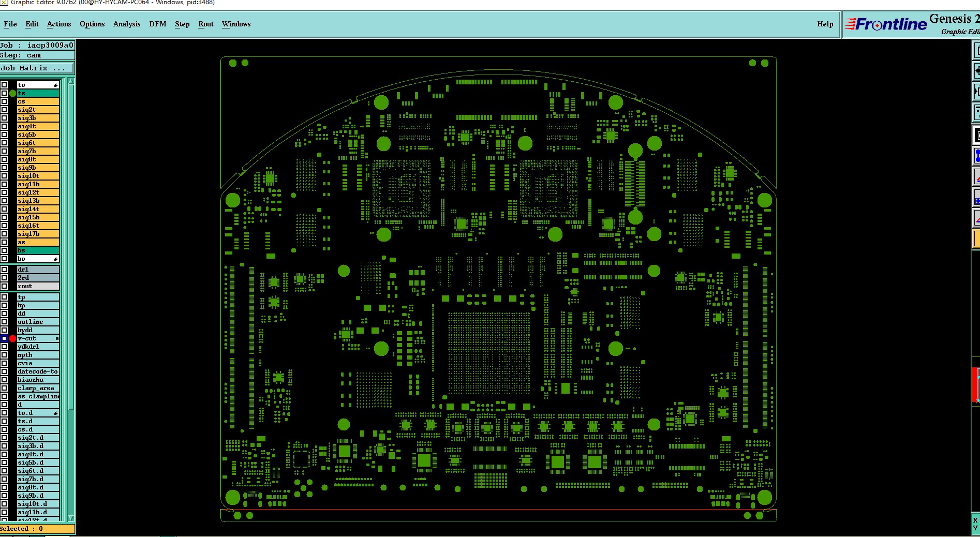
Task: Select the sig8t layer name
Action: tap(38, 159)
